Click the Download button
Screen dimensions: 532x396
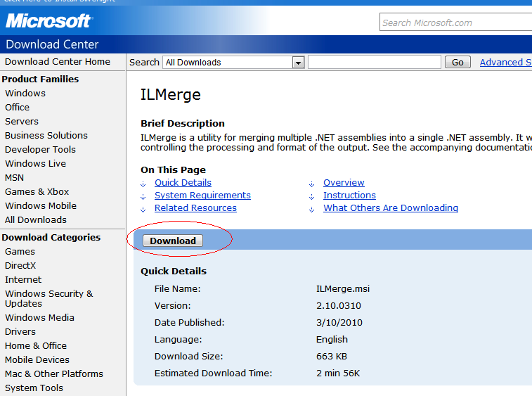pyautogui.click(x=173, y=241)
